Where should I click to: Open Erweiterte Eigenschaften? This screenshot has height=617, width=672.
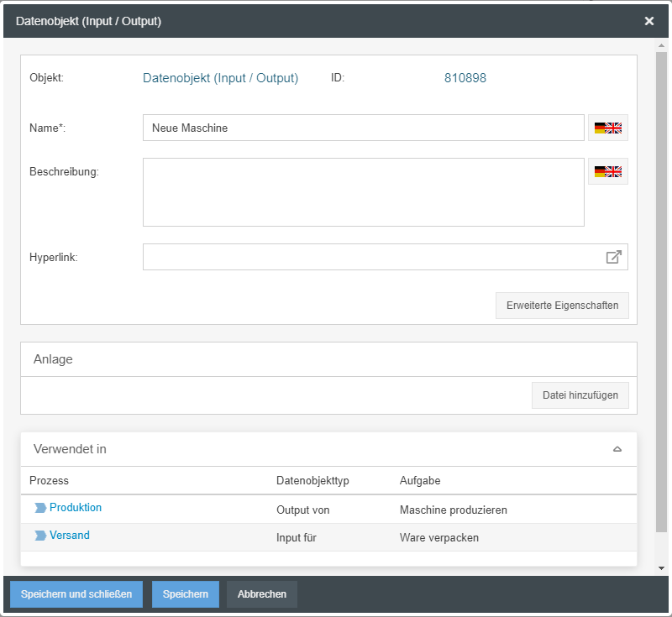(562, 306)
